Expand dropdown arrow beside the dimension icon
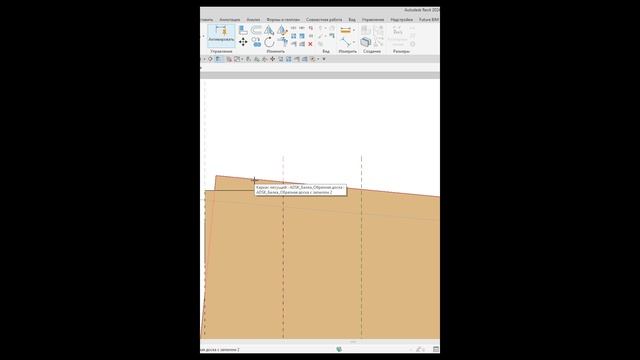Screen dimensions: 640x360 tap(354, 30)
